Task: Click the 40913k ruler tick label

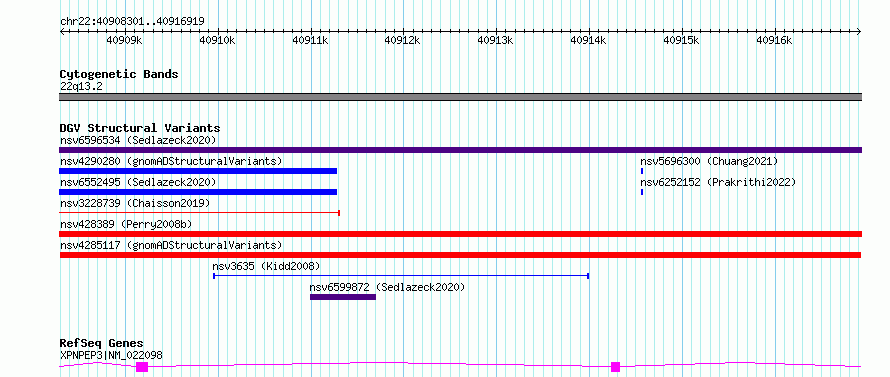Action: click(x=495, y=40)
